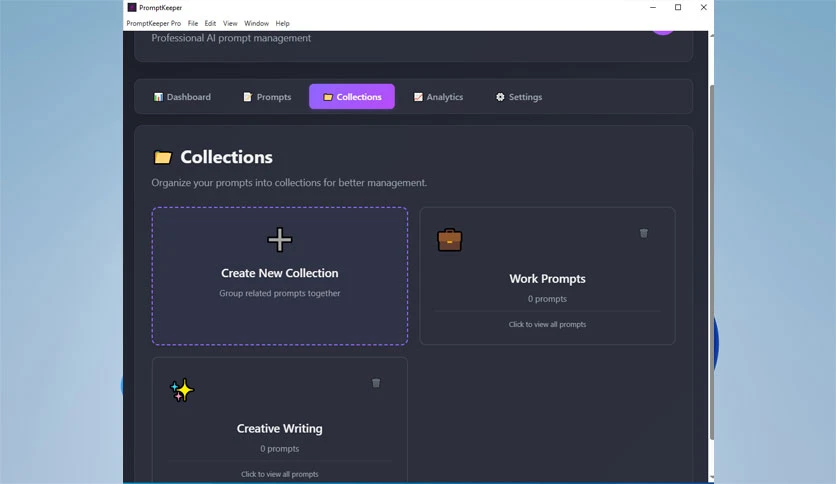Click the 'Organize your prompts into collections' description
This screenshot has height=484, width=836.
(x=289, y=183)
